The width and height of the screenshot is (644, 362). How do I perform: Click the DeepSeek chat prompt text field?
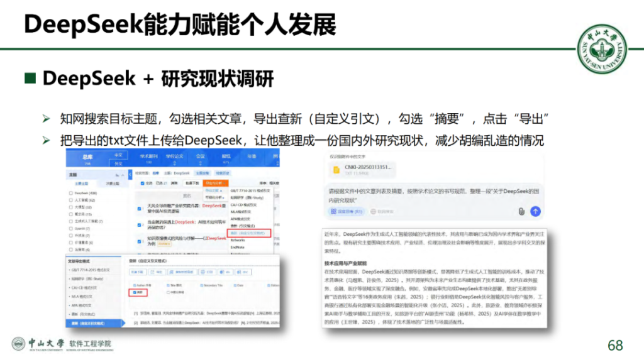435,195
